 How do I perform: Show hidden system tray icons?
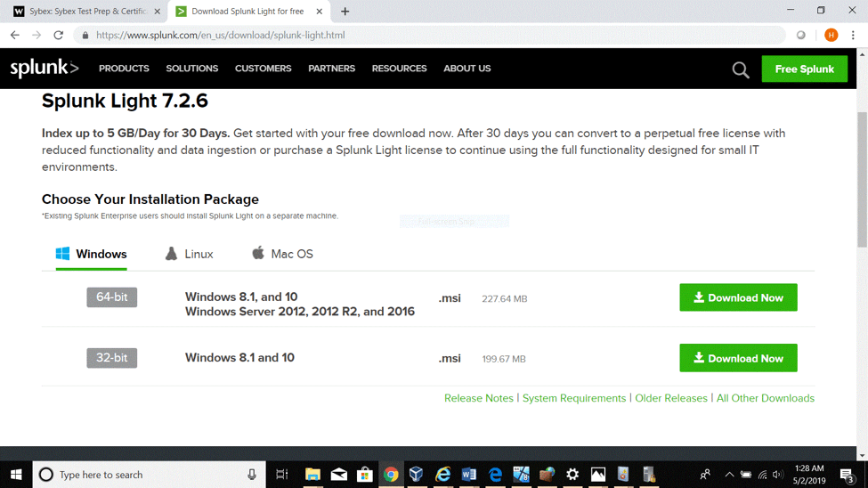(729, 475)
